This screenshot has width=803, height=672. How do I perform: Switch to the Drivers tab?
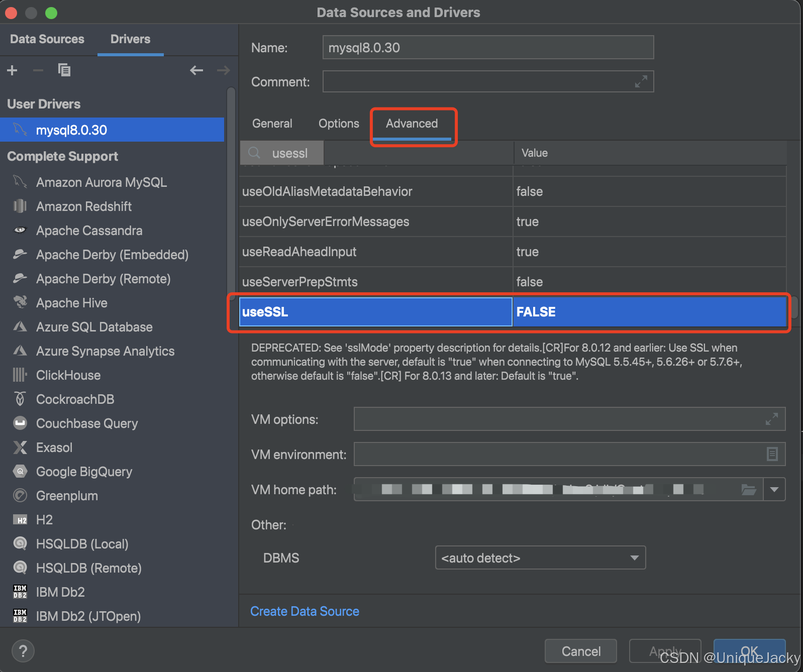[x=131, y=39]
